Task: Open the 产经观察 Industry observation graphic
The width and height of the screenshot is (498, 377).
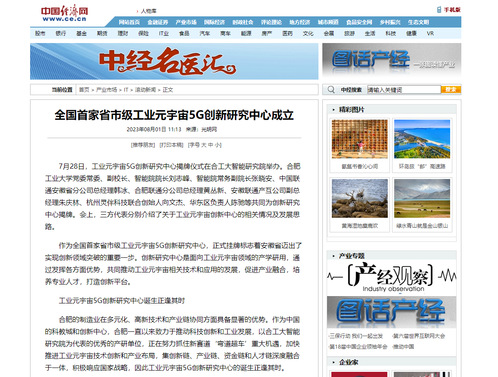Action: click(392, 277)
